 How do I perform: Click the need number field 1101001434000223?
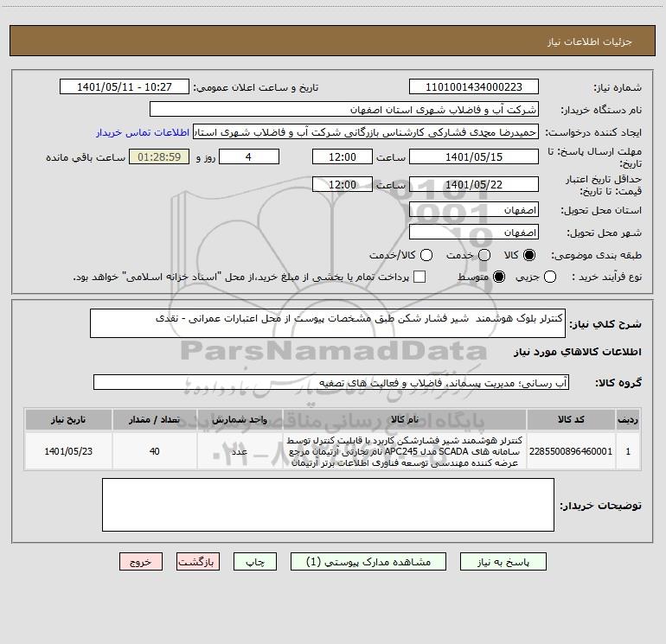click(x=474, y=87)
